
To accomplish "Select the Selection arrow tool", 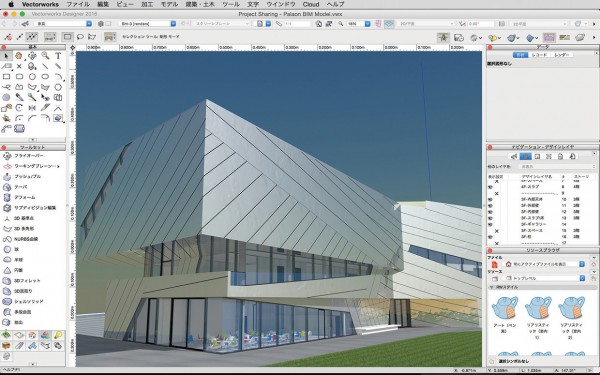I will point(6,56).
